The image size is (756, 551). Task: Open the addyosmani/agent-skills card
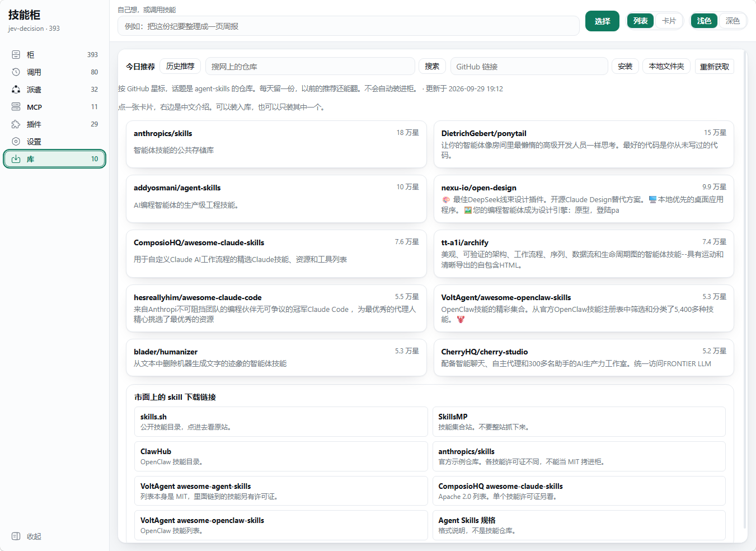276,199
